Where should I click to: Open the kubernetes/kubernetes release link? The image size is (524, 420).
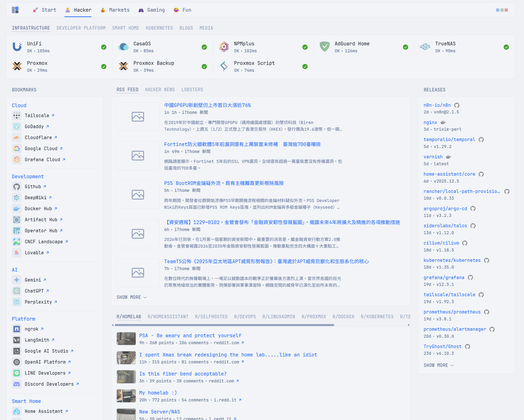point(452,260)
